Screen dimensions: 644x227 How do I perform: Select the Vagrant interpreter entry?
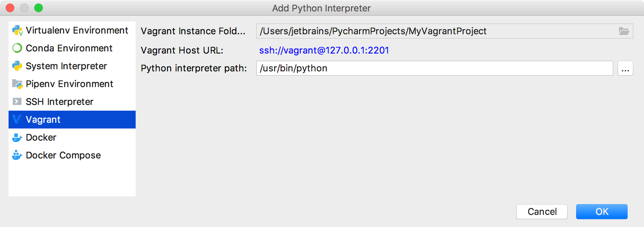pos(43,119)
